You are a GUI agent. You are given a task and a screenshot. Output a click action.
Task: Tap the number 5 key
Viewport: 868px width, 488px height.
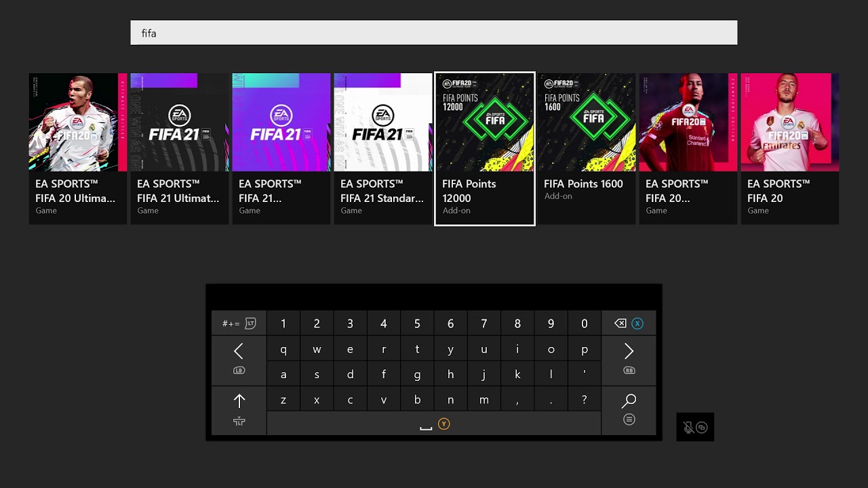click(x=417, y=323)
